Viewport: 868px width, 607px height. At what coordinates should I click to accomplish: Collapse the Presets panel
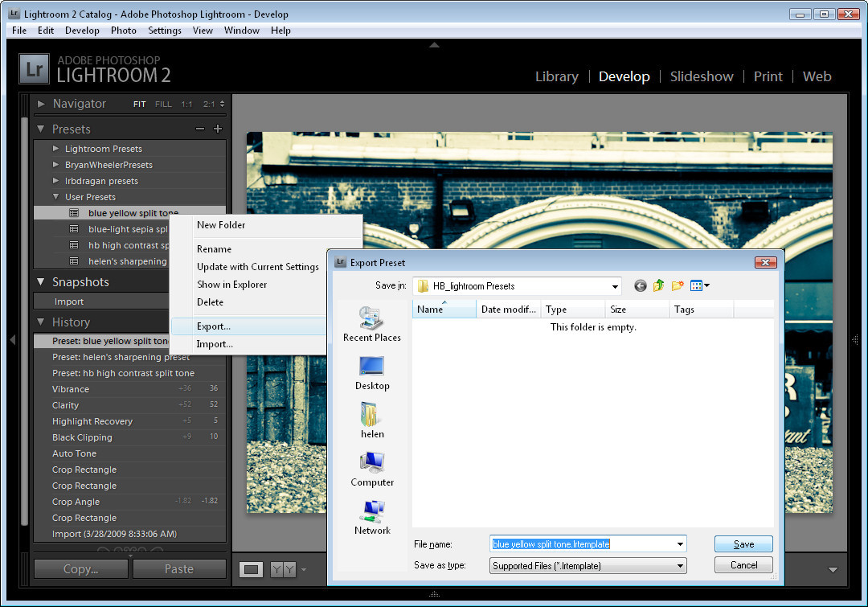click(x=40, y=129)
